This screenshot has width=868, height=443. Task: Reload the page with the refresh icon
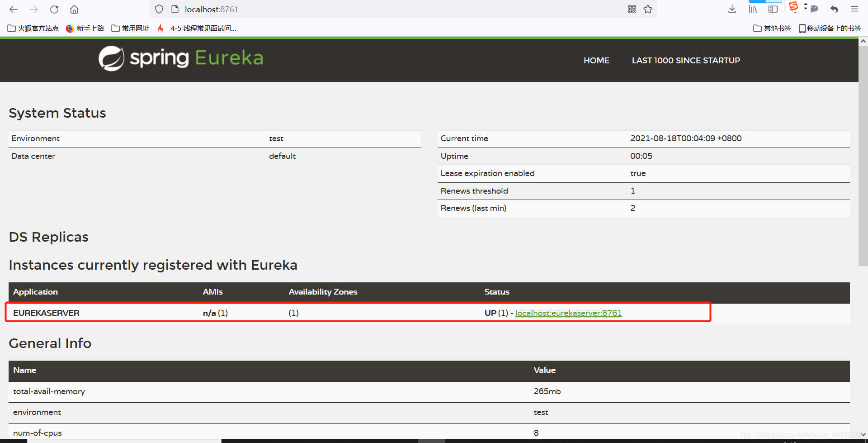(x=54, y=9)
